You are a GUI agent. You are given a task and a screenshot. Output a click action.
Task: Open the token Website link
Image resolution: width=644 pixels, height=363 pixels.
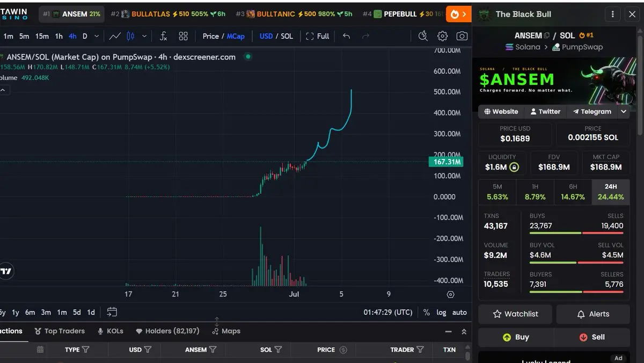501,112
